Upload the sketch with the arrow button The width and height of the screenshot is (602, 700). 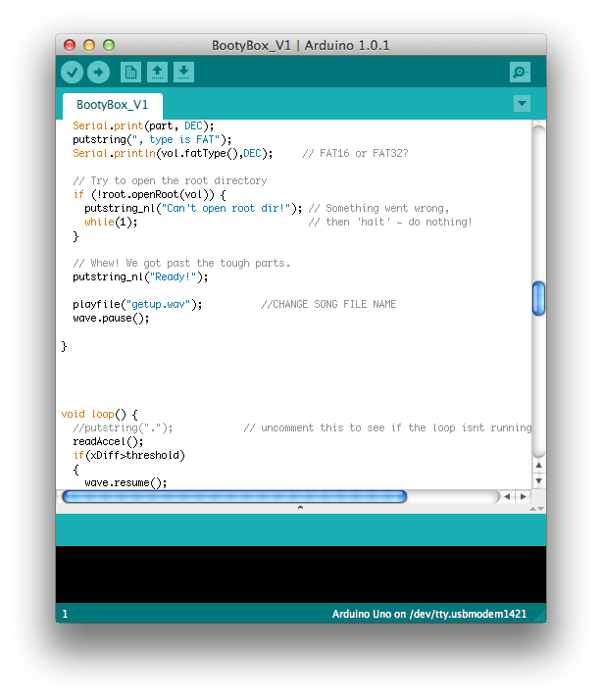point(99,72)
